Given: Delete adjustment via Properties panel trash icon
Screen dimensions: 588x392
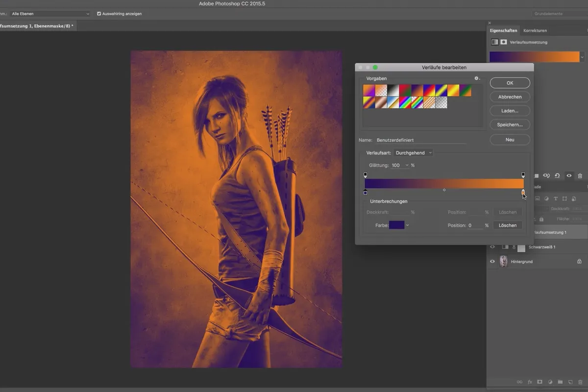Looking at the screenshot, I should (580, 175).
